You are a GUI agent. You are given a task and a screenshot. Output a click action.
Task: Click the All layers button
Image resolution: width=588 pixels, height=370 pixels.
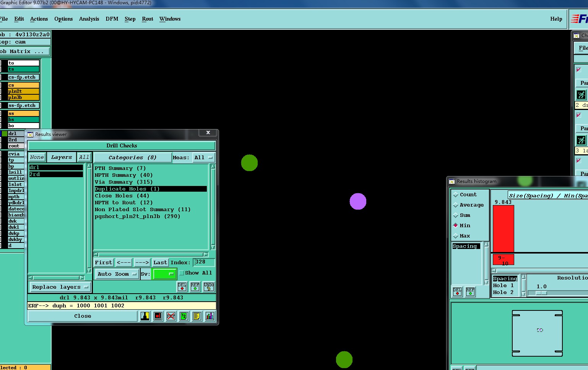click(x=84, y=157)
